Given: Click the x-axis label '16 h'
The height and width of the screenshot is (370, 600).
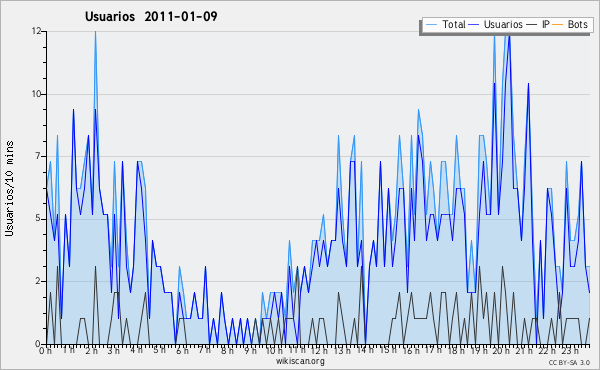Looking at the screenshot, I should 411,351.
